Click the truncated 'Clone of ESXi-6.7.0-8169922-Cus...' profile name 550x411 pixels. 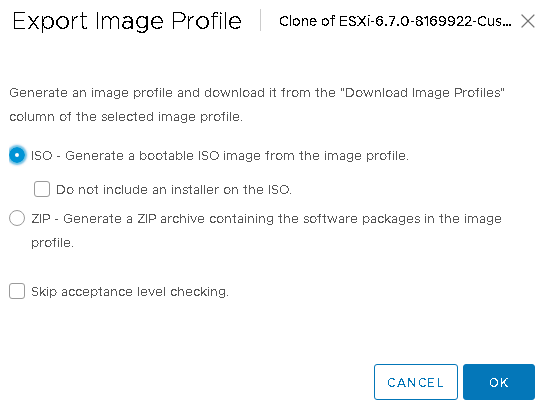point(395,21)
